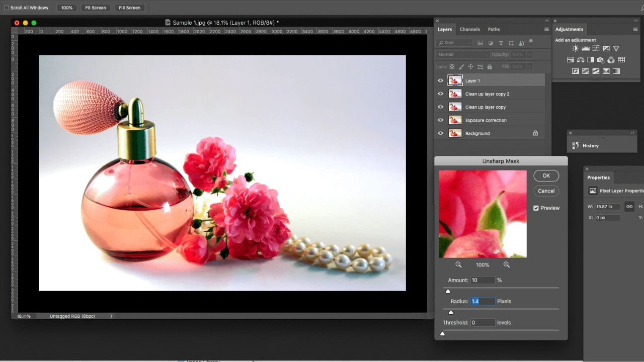This screenshot has height=362, width=644.
Task: Switch to the Channels tab
Action: [469, 29]
